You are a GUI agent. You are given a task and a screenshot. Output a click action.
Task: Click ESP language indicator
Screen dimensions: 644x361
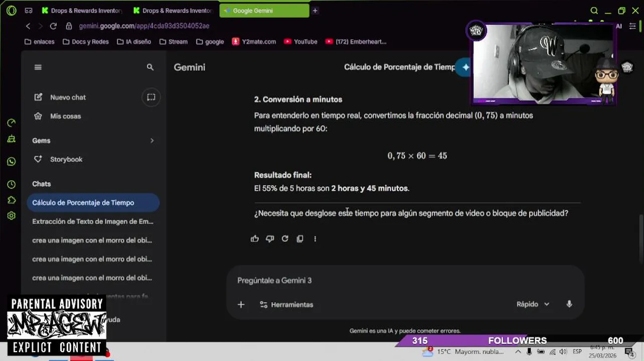pyautogui.click(x=577, y=352)
